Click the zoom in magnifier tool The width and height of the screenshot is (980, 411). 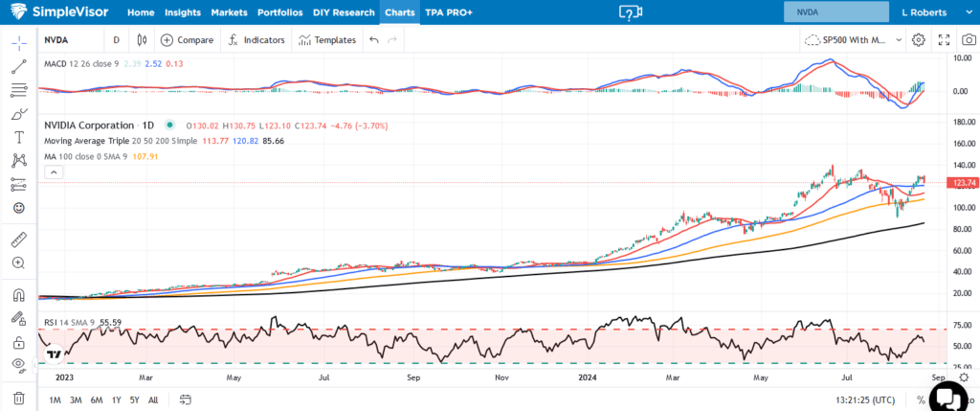[x=18, y=263]
